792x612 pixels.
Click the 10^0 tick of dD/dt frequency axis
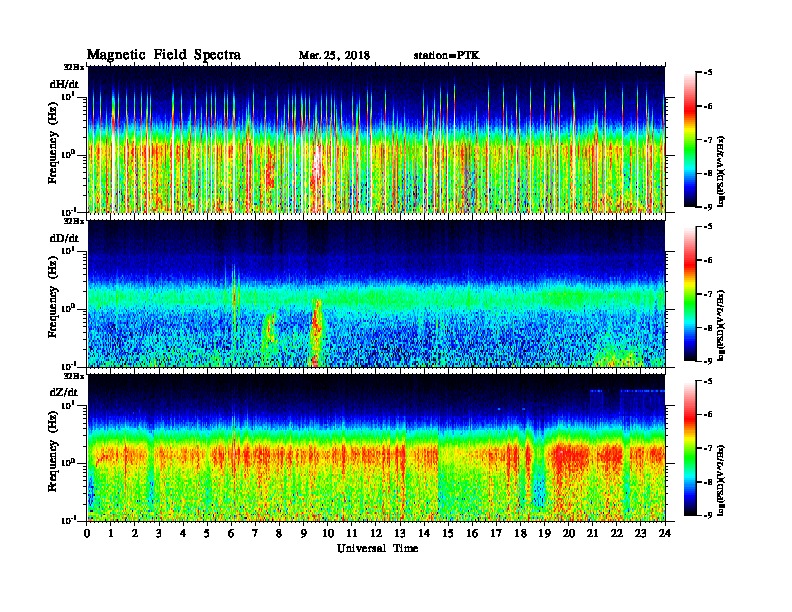(68, 309)
